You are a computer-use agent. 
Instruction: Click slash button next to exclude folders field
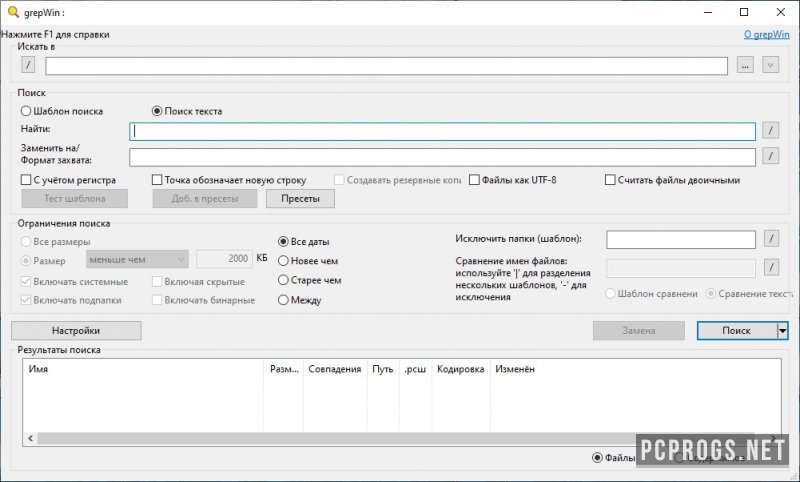[770, 239]
